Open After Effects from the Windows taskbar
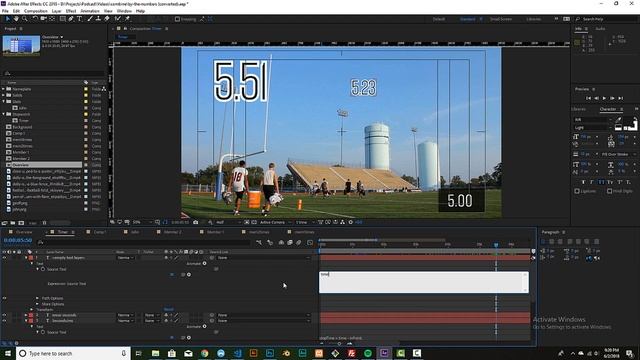640x360 pixels. [384, 353]
